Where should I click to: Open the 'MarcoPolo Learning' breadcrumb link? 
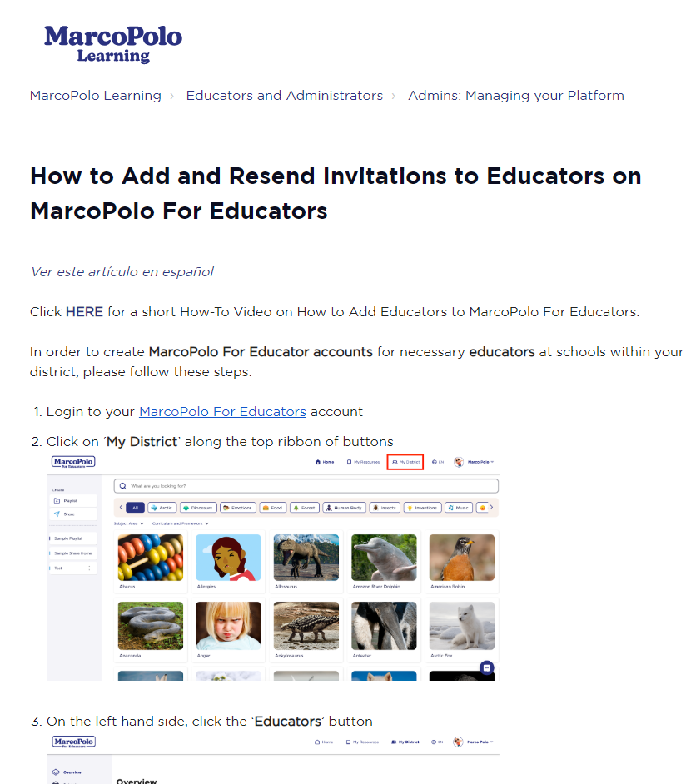(96, 96)
